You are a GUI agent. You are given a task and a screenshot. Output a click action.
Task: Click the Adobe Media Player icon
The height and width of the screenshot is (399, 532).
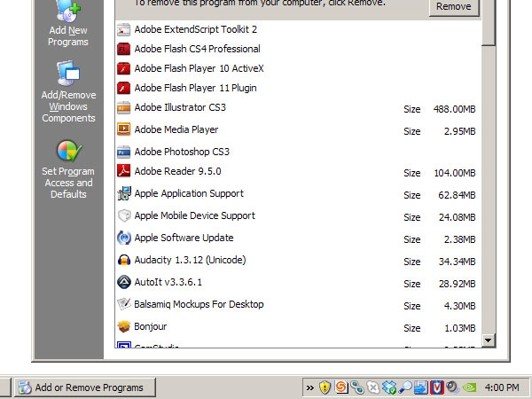(123, 129)
